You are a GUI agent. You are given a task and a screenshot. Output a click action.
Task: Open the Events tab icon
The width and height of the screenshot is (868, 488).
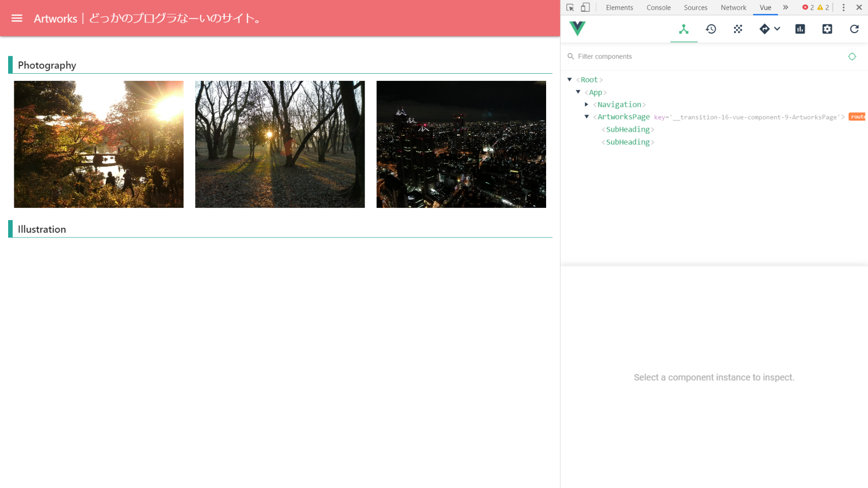[738, 29]
